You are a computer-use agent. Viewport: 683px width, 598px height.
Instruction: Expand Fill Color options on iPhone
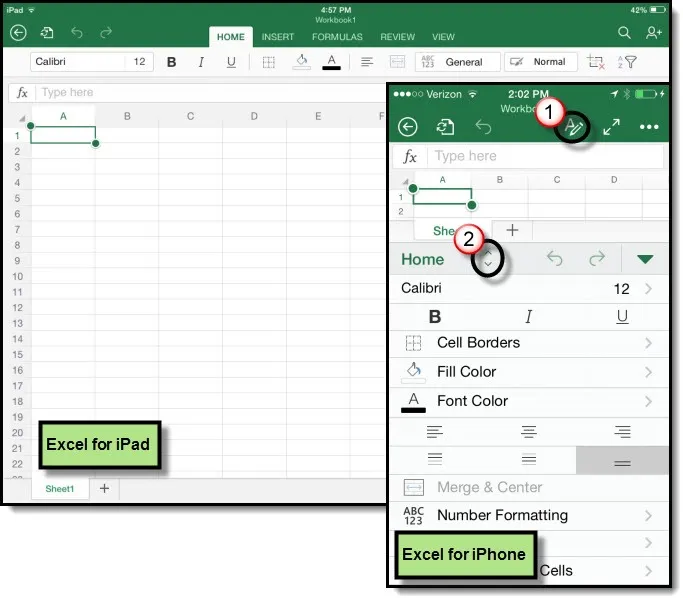tap(529, 372)
